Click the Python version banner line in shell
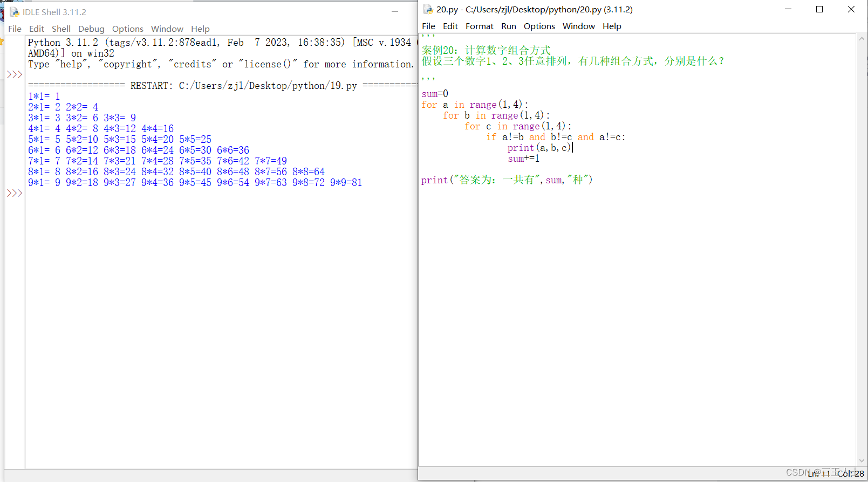This screenshot has width=868, height=482. tap(222, 43)
